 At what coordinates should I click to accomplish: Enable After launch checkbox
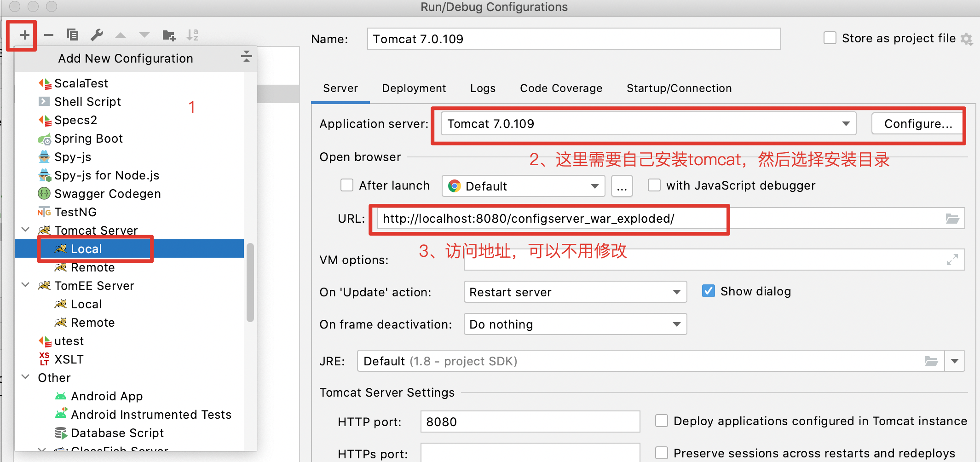347,185
